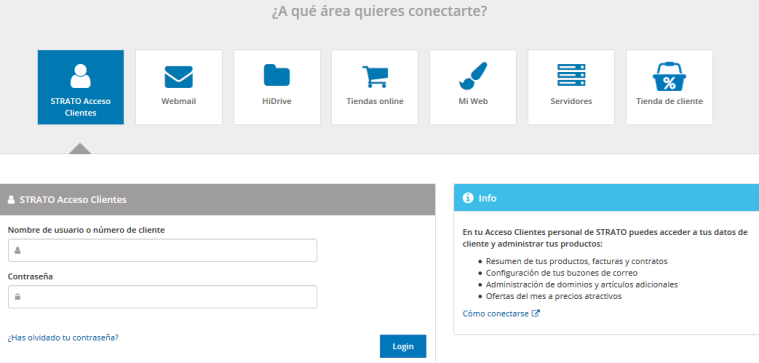Image resolution: width=759 pixels, height=363 pixels.
Task: Switch to the Webmail area label
Action: click(179, 102)
